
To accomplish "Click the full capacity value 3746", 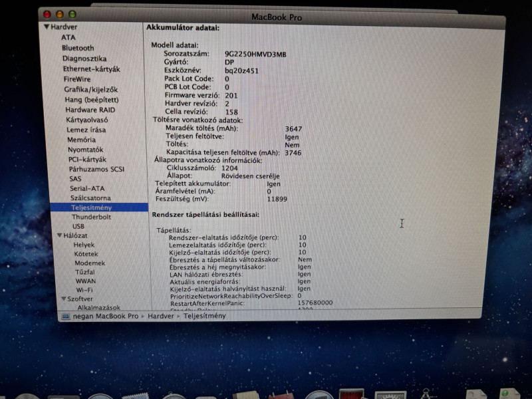I will (293, 153).
